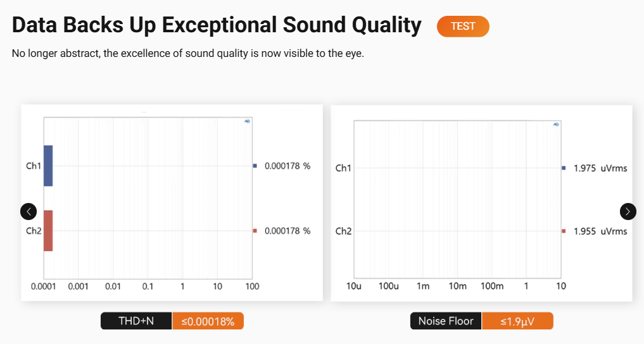
Task: Click the blue Ch1 THD+N bar
Action: coord(48,166)
